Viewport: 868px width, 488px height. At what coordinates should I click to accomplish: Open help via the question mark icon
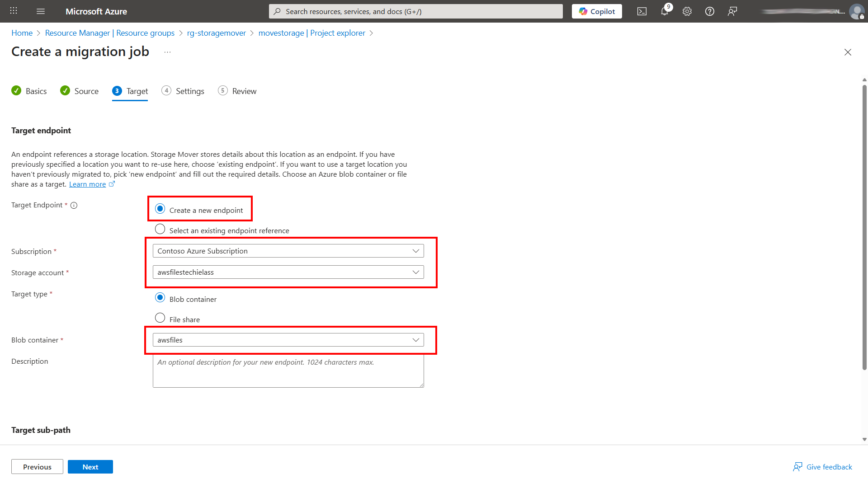[709, 11]
